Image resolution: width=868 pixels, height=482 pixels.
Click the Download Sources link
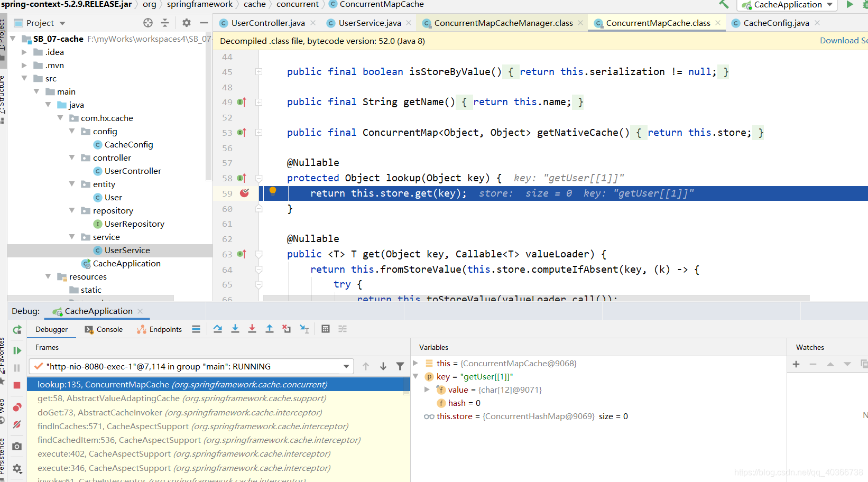click(844, 41)
